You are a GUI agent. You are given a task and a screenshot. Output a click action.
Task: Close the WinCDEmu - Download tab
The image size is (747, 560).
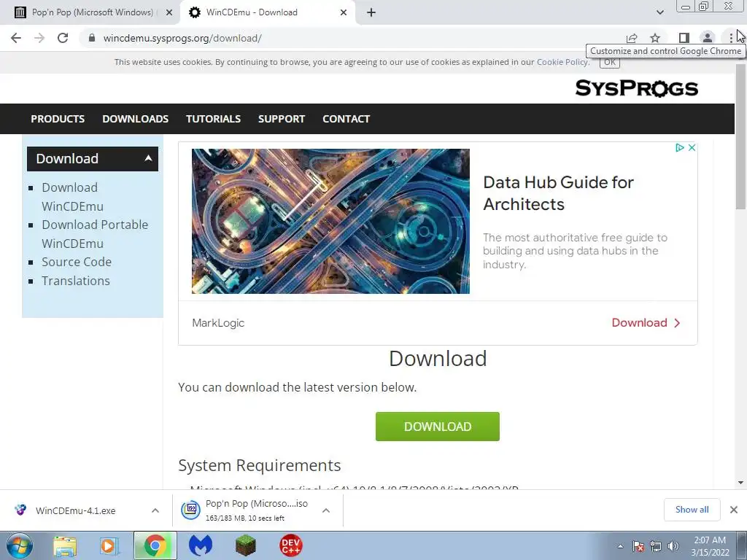pos(344,12)
